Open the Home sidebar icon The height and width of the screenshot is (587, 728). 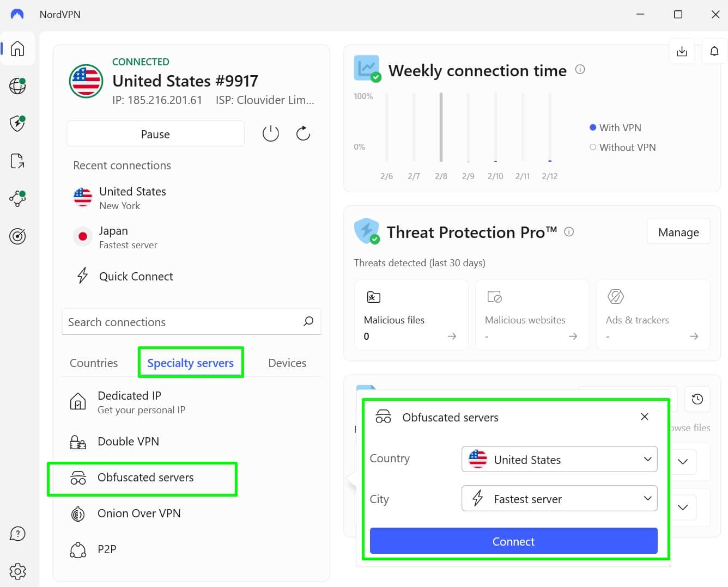(17, 48)
